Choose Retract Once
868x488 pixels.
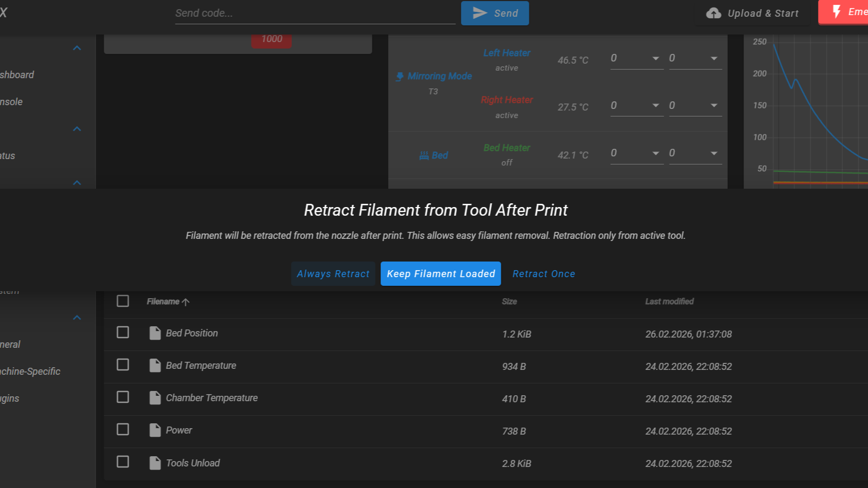click(x=543, y=274)
